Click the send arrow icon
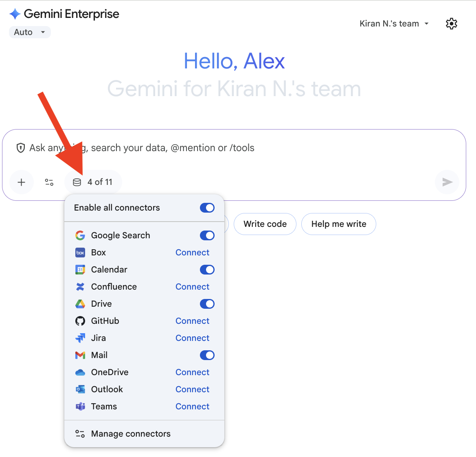476x457 pixels. coord(447,182)
